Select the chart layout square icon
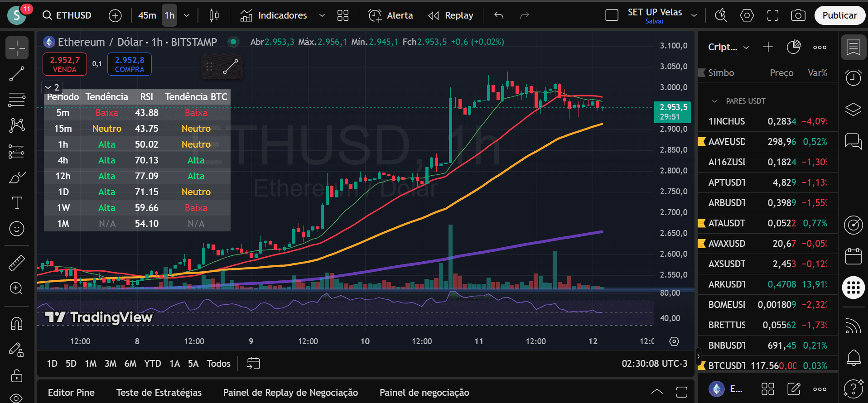 point(612,15)
